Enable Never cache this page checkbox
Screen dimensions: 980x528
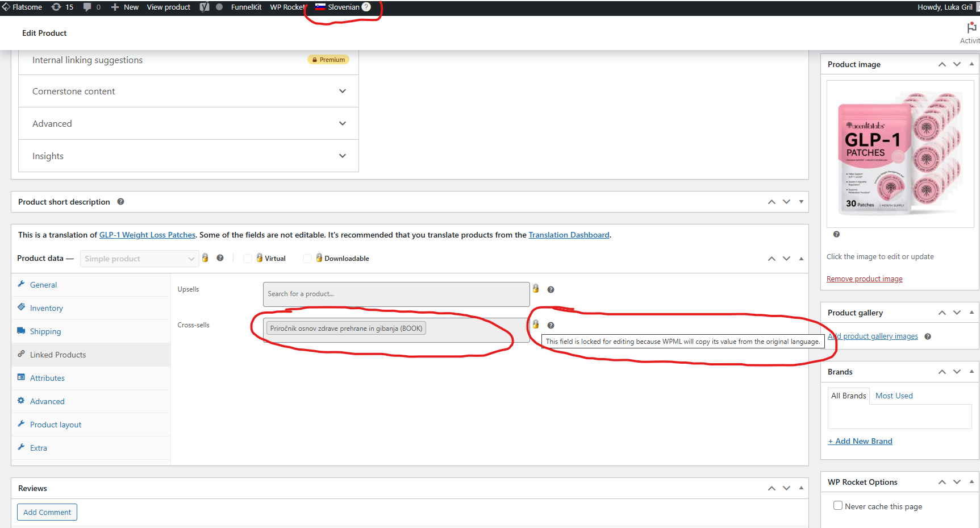click(x=838, y=506)
